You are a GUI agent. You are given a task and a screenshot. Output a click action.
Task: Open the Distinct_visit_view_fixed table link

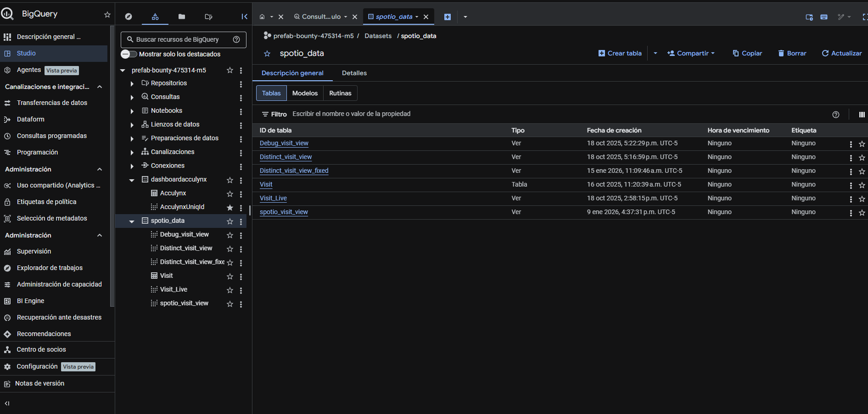point(294,171)
